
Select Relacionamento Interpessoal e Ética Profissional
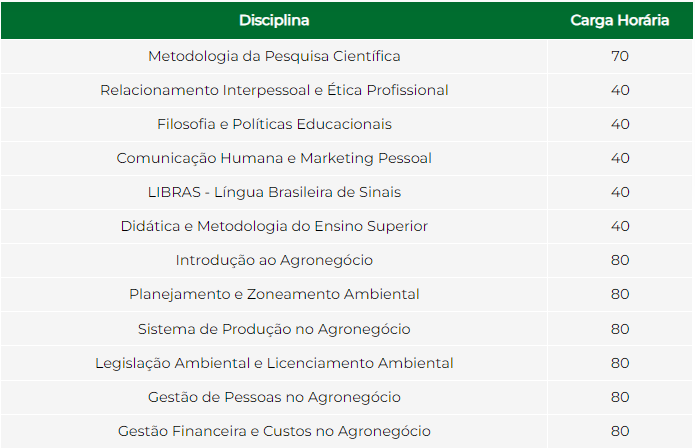[x=274, y=90]
